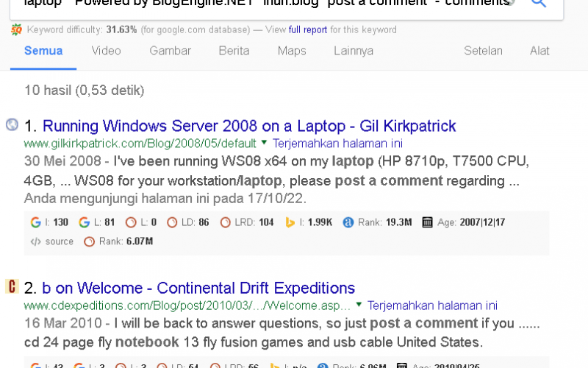Click SEMrush links icon showing L: 0
588x368 pixels.
pos(131,223)
